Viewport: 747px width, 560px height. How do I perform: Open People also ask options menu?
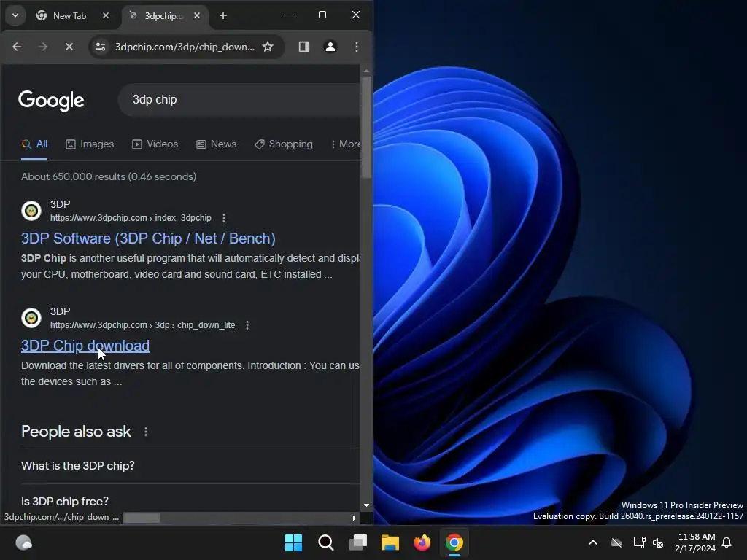click(x=146, y=432)
